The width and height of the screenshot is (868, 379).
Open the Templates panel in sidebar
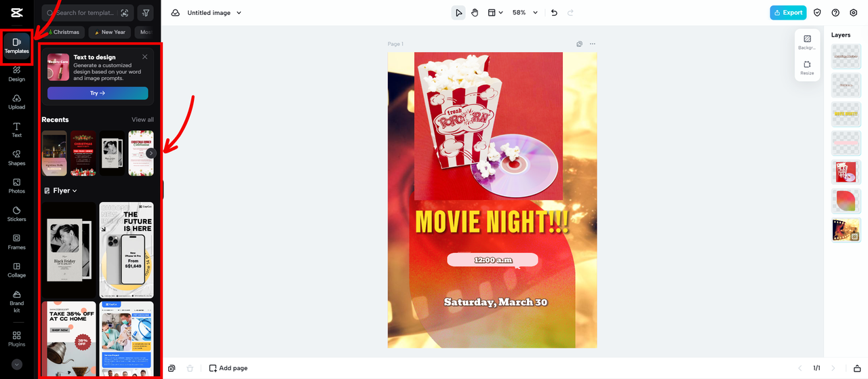(17, 46)
